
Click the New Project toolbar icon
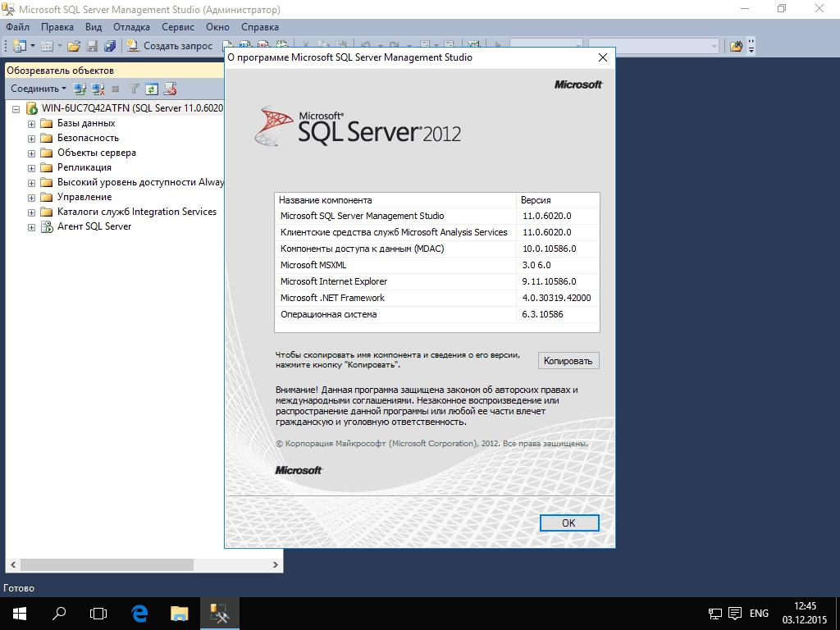point(20,46)
